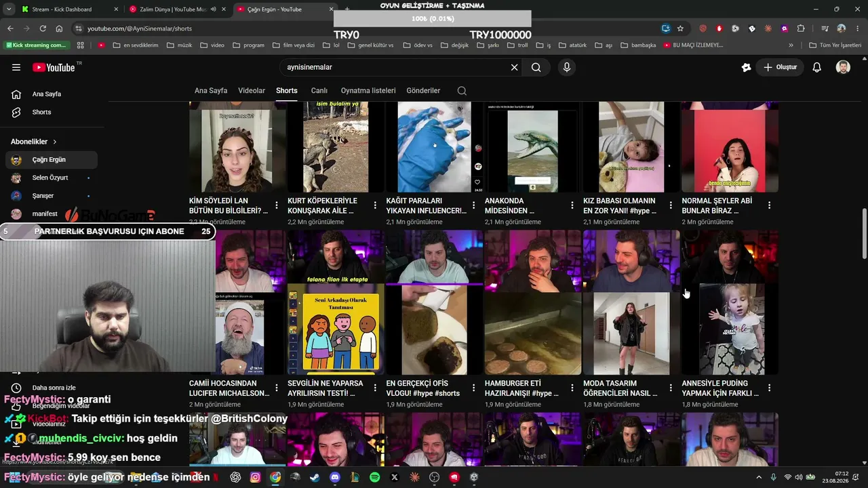This screenshot has height=488, width=868.
Task: Open YouTube notifications bell
Action: click(x=817, y=67)
